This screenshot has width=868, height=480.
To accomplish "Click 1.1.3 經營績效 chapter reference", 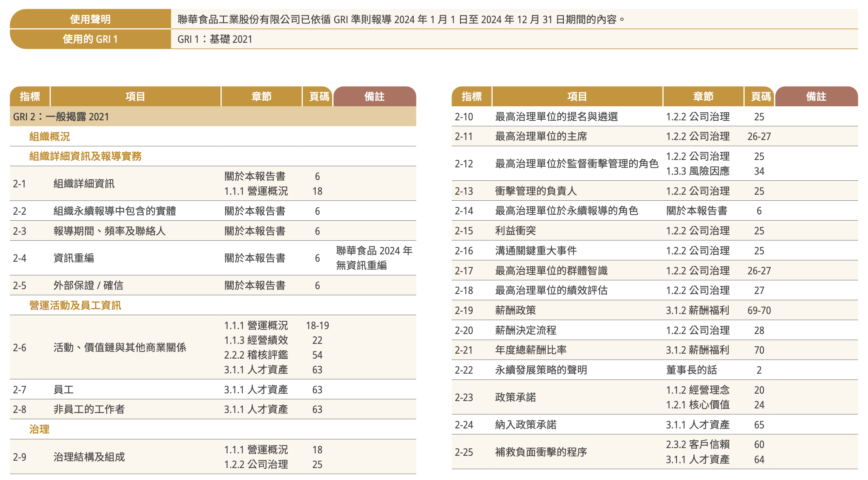I will point(256,340).
